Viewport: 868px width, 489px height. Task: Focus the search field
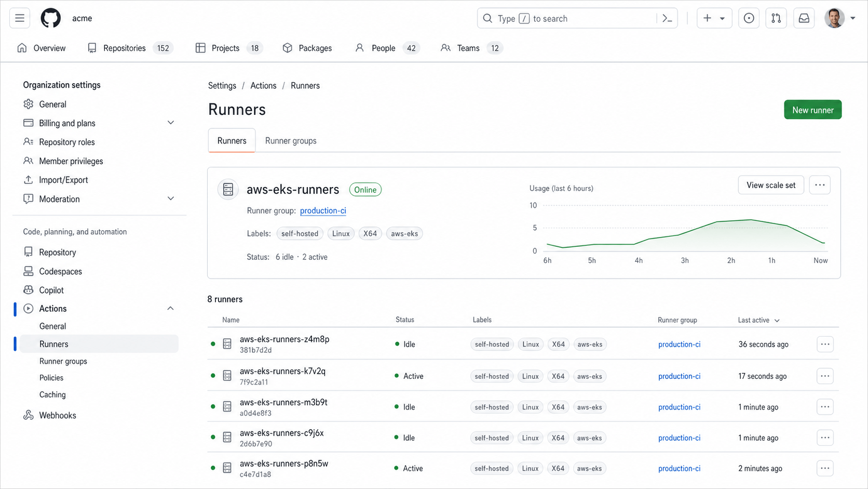click(x=577, y=18)
